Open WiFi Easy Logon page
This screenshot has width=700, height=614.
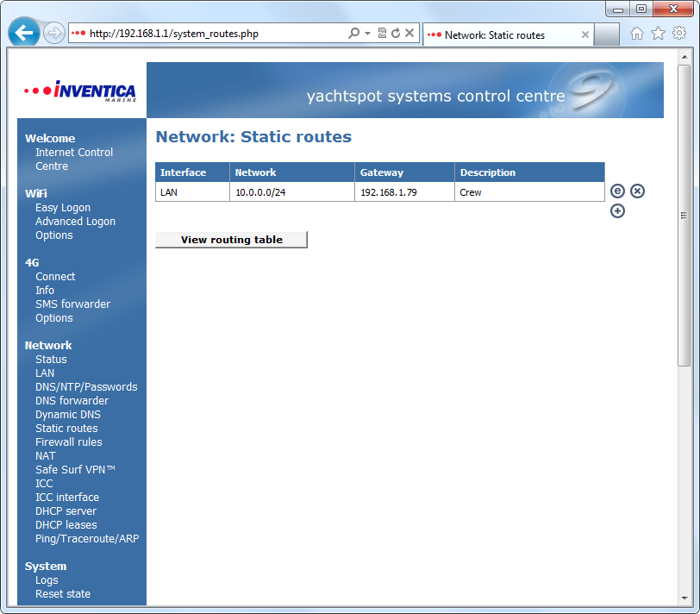[x=63, y=208]
